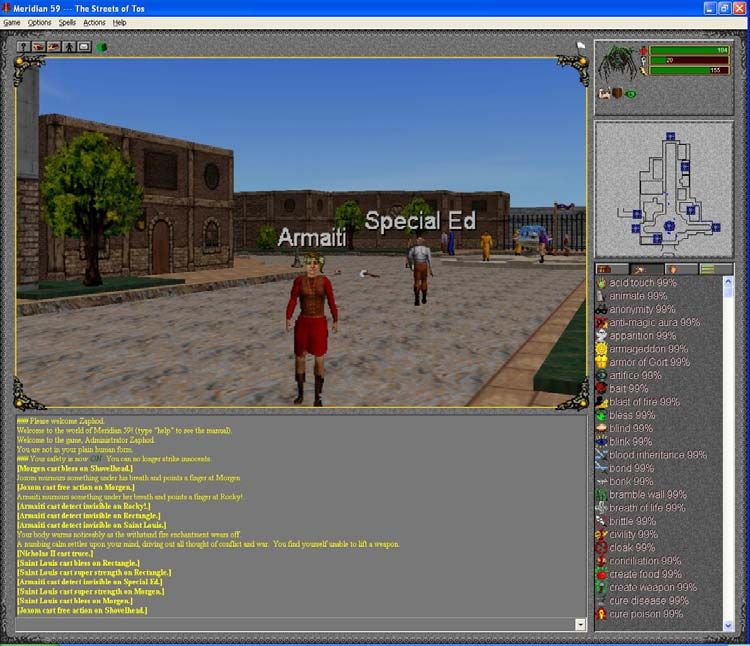Open the Game menu
Screen dimensions: 750x646
click(12, 22)
